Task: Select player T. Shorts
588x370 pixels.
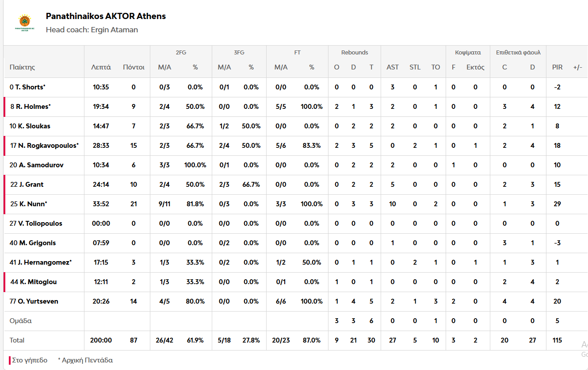Action: [x=30, y=87]
